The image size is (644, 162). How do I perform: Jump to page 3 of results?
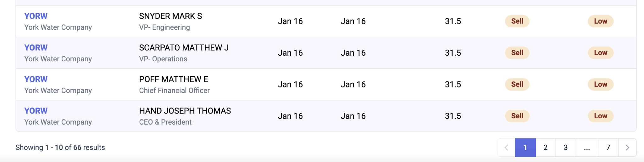coord(566,148)
